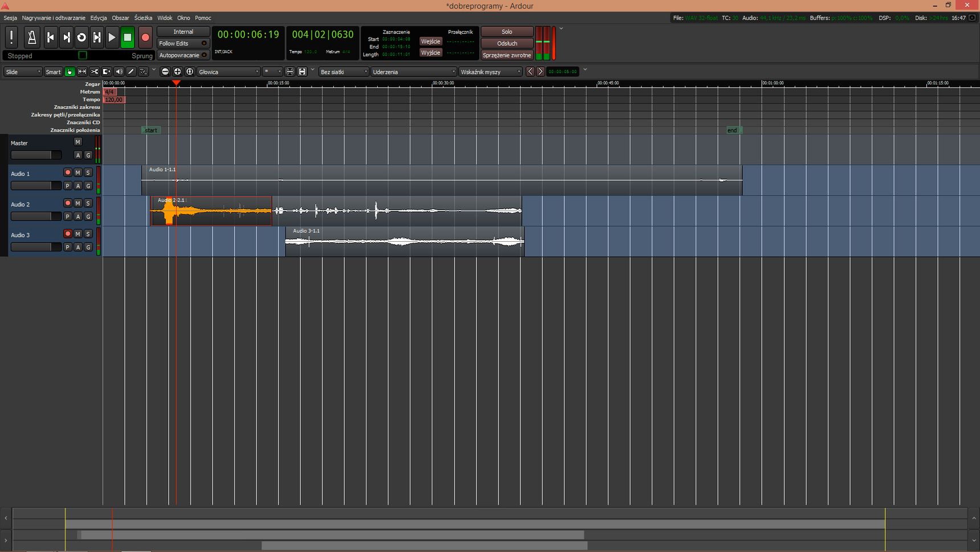Adjust the Audio 3 gain fader

point(36,247)
